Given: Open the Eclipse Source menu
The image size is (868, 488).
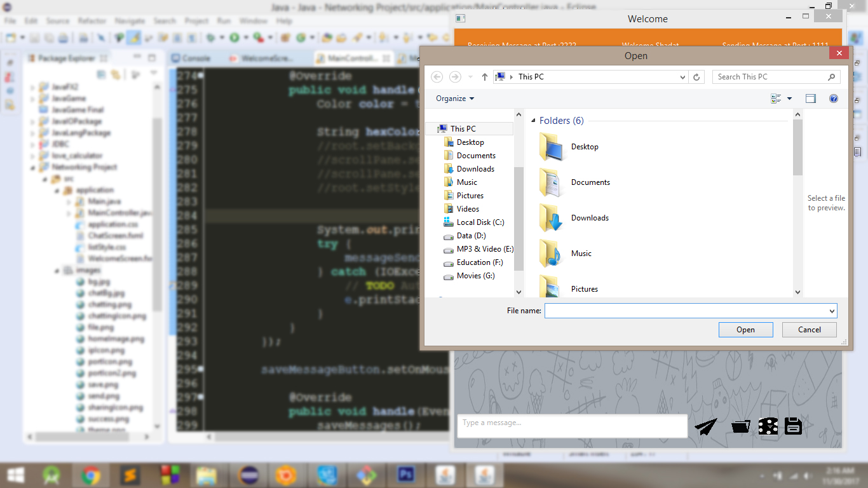Looking at the screenshot, I should click(x=58, y=21).
